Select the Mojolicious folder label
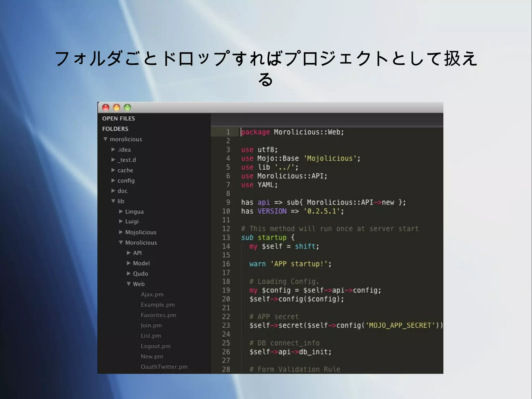532x399 pixels. pos(141,232)
